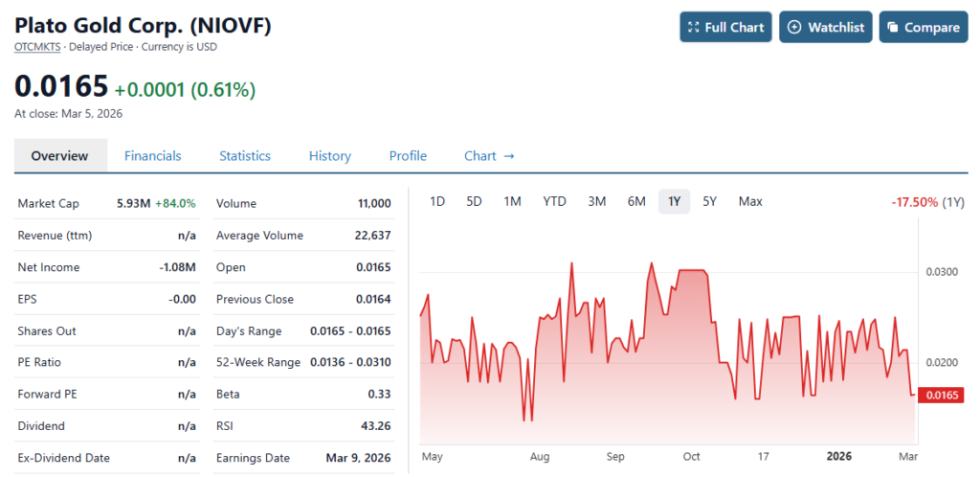Click the OTCMKTS exchange link
The width and height of the screenshot is (980, 477).
[36, 46]
